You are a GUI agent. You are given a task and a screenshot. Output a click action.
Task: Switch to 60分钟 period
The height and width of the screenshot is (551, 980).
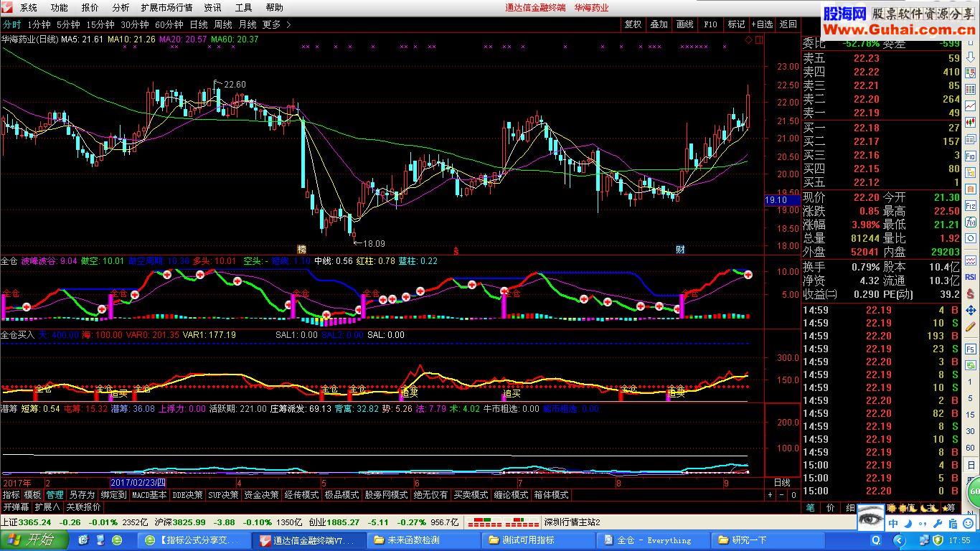[169, 24]
